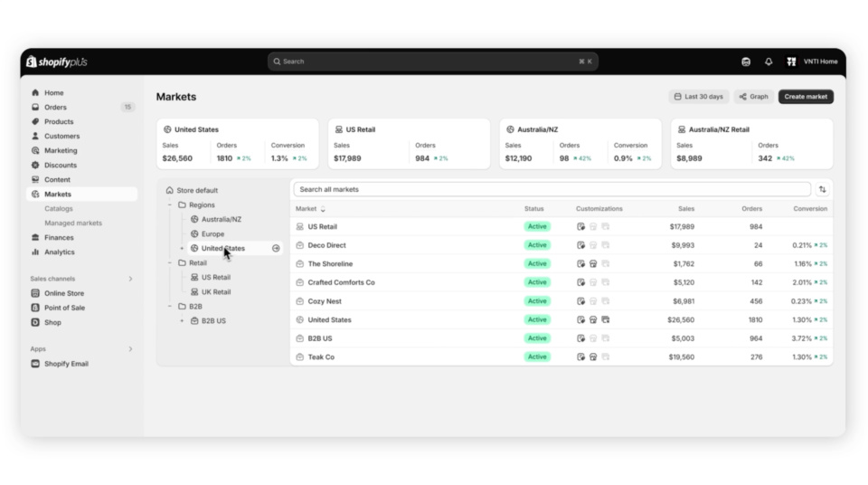Open US Retail table row
This screenshot has height=485, width=868.
point(561,227)
